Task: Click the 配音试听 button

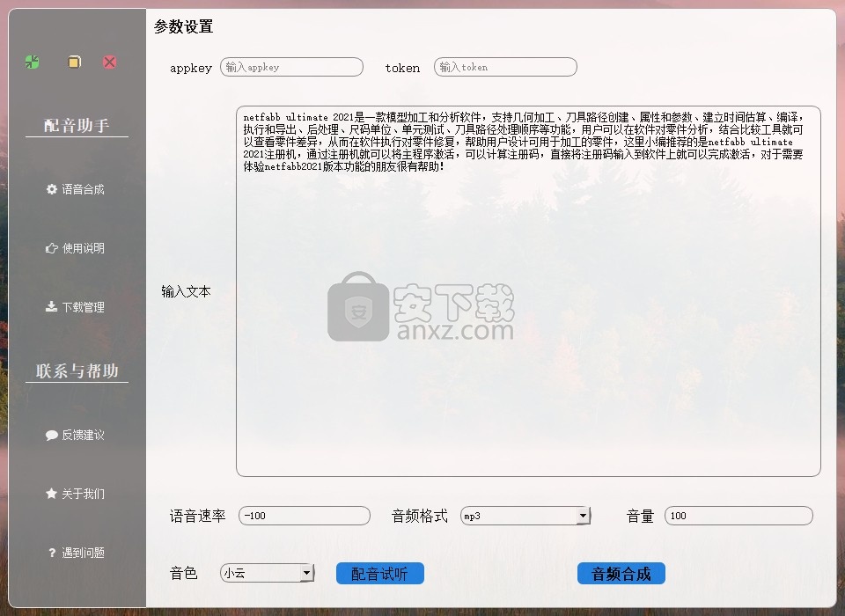Action: pos(380,574)
